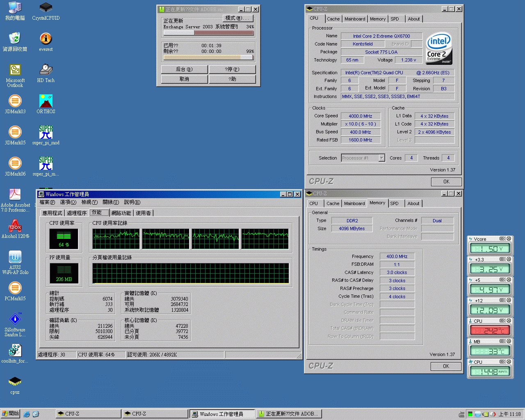
Task: Open the 3DMark05 desktop icon
Action: (x=15, y=135)
